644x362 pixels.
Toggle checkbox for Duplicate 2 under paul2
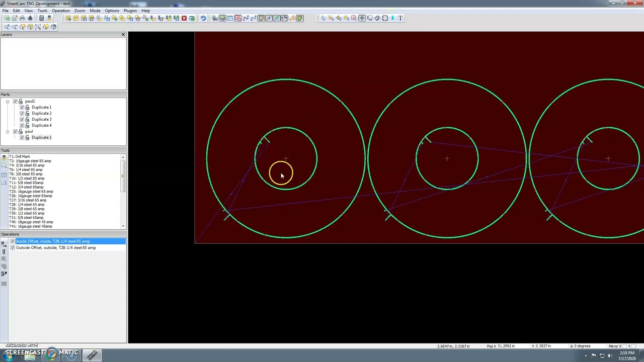tap(22, 114)
